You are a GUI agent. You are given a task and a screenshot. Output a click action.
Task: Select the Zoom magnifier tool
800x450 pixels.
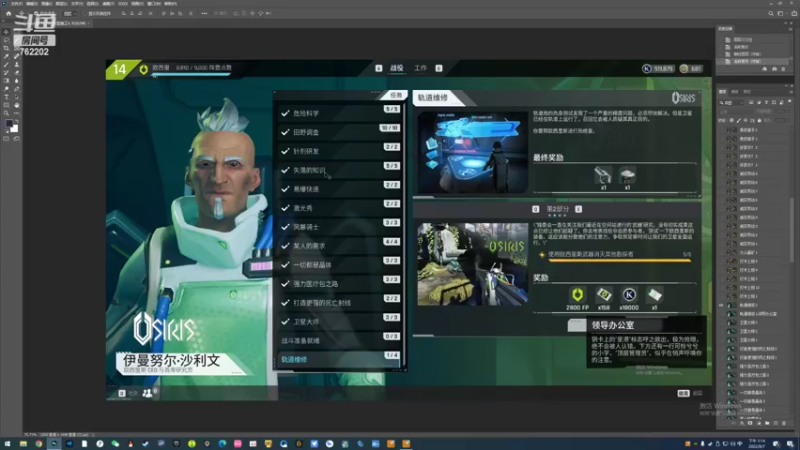click(6, 113)
